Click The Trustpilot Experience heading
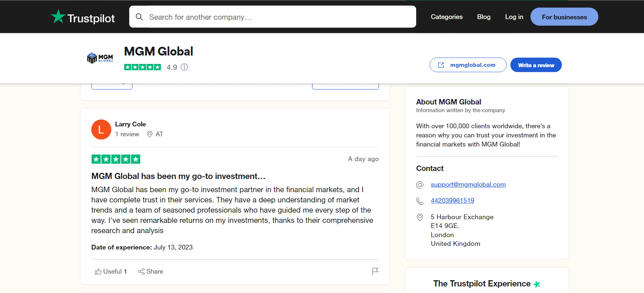Viewport: 644px width, 293px height. coord(482,284)
